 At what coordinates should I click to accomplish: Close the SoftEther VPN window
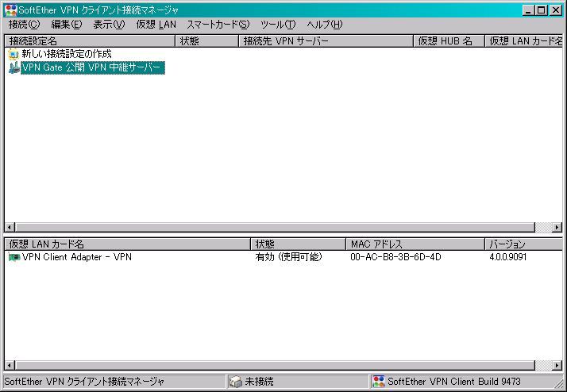[556, 10]
